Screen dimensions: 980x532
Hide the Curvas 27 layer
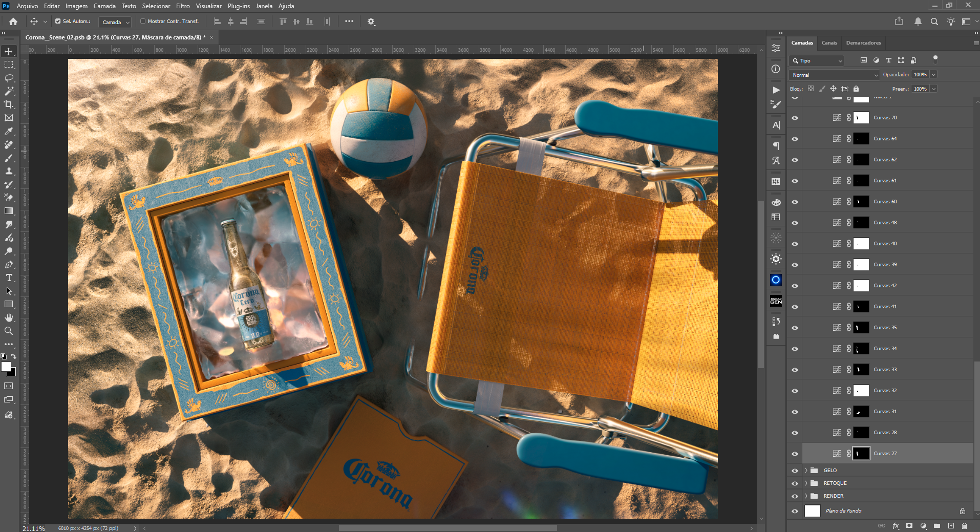click(795, 454)
